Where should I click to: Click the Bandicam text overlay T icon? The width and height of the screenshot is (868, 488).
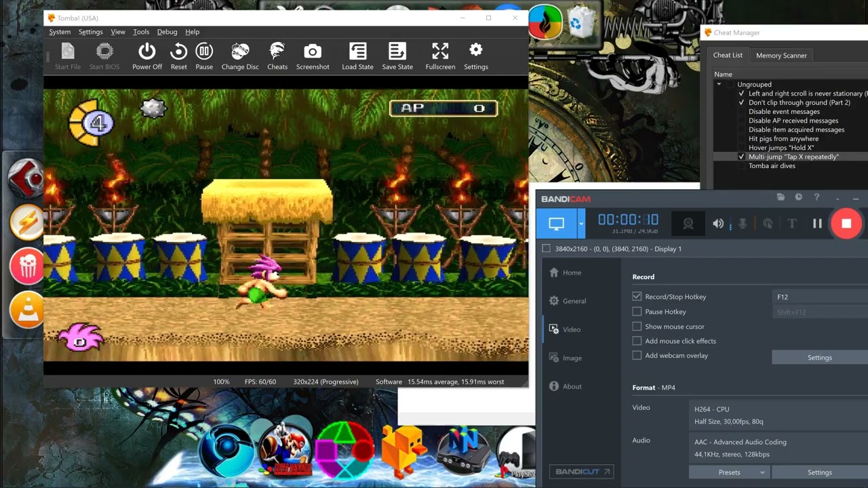[791, 224]
